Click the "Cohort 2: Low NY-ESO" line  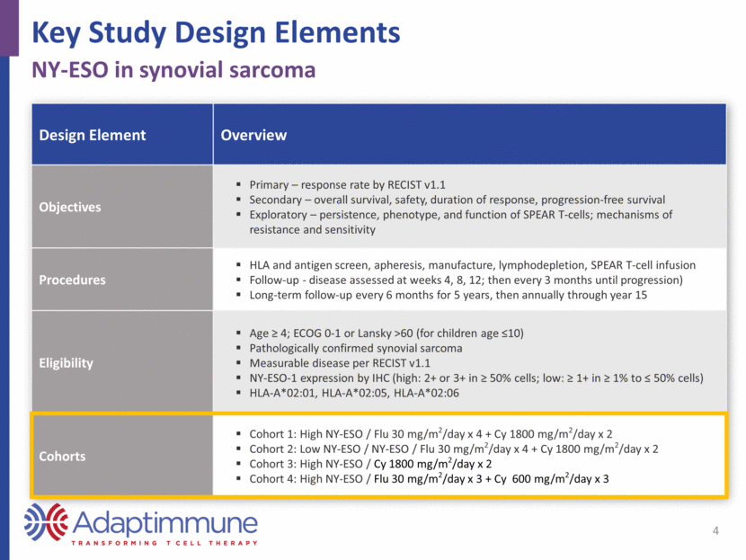point(454,449)
